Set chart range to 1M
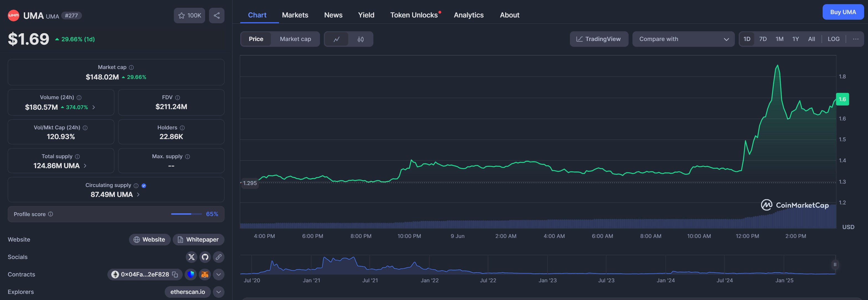This screenshot has width=868, height=300. [x=779, y=39]
